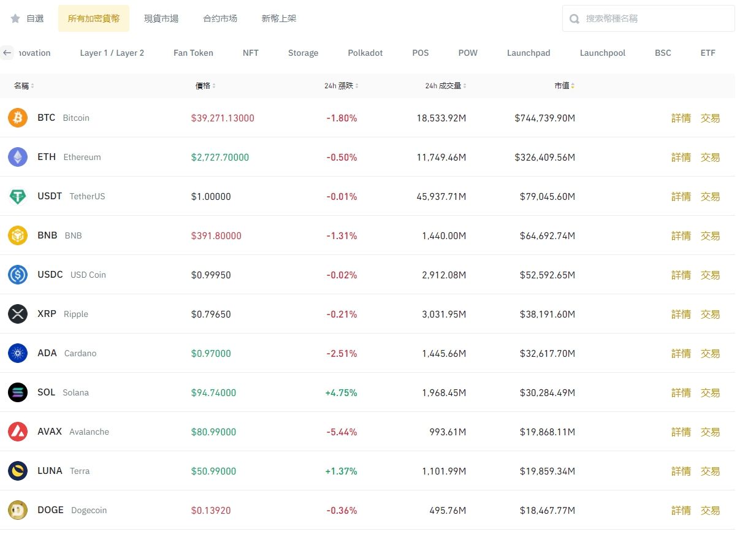756x534 pixels.
Task: Switch to the 現貨市場 tab
Action: (x=161, y=18)
